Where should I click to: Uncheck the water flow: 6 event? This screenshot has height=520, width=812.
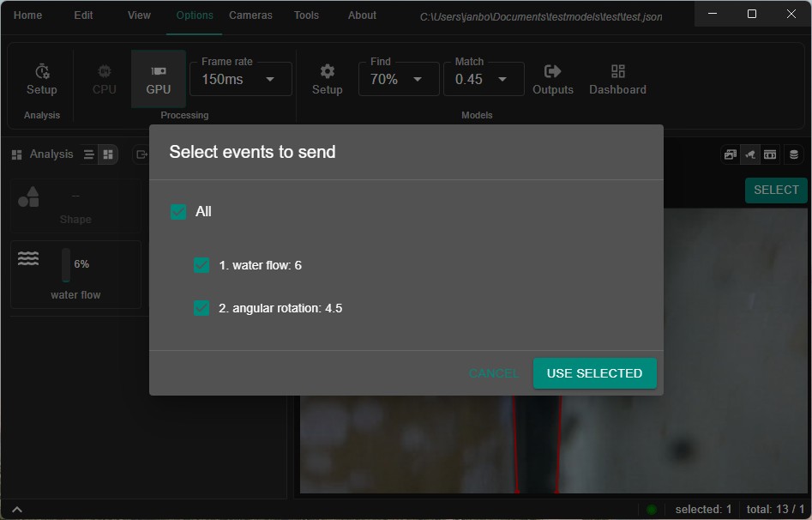point(201,265)
